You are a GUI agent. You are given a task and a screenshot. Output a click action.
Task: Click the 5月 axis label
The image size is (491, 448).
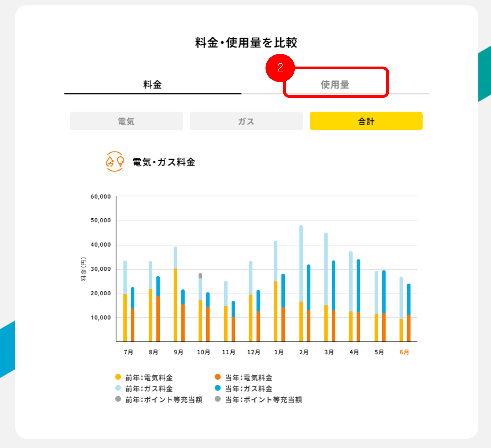pyautogui.click(x=379, y=352)
